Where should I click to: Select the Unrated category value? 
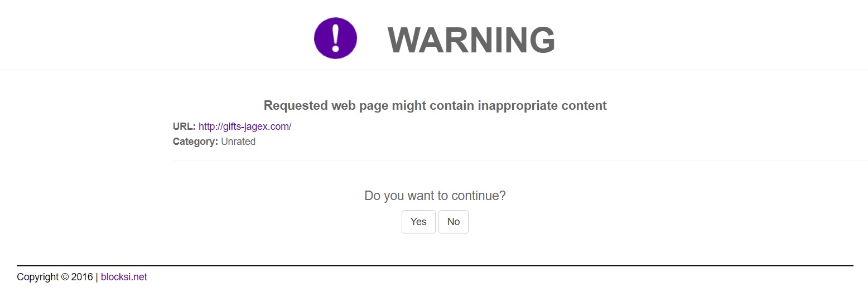238,142
